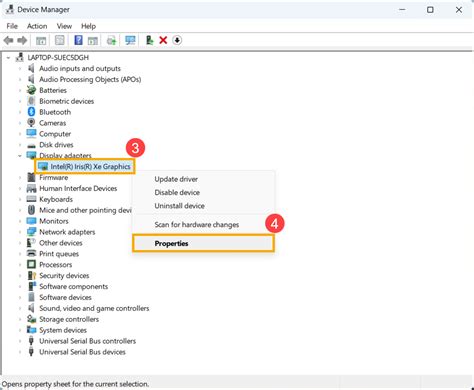Click the Mice and pointing devices icon
Viewport: 474px width, 390px height.
coord(31,210)
